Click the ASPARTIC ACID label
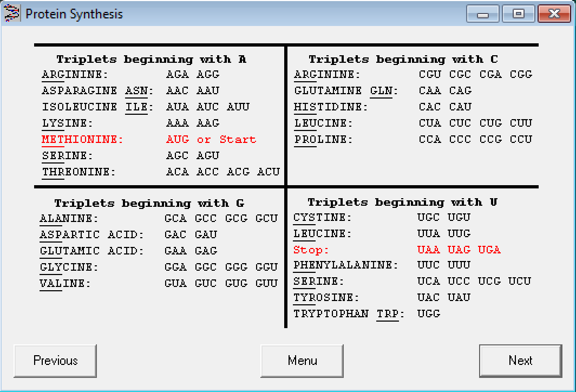 click(x=92, y=235)
